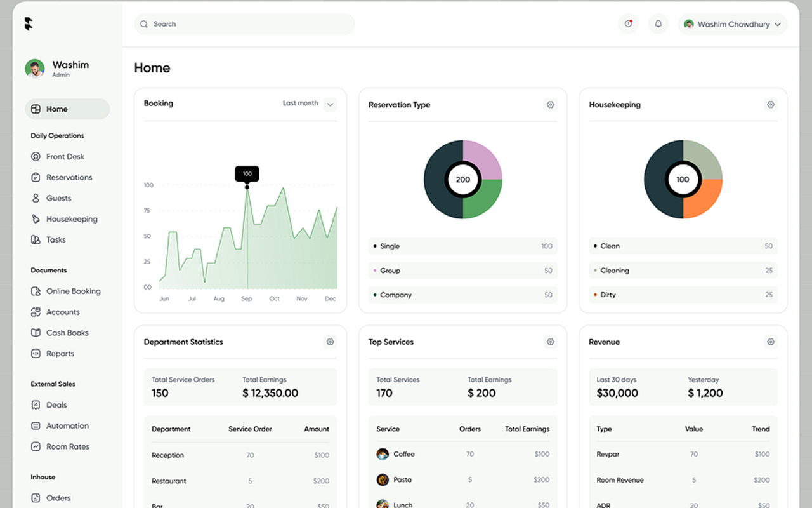Click Top Services settings gear icon
The height and width of the screenshot is (508, 812).
point(550,342)
